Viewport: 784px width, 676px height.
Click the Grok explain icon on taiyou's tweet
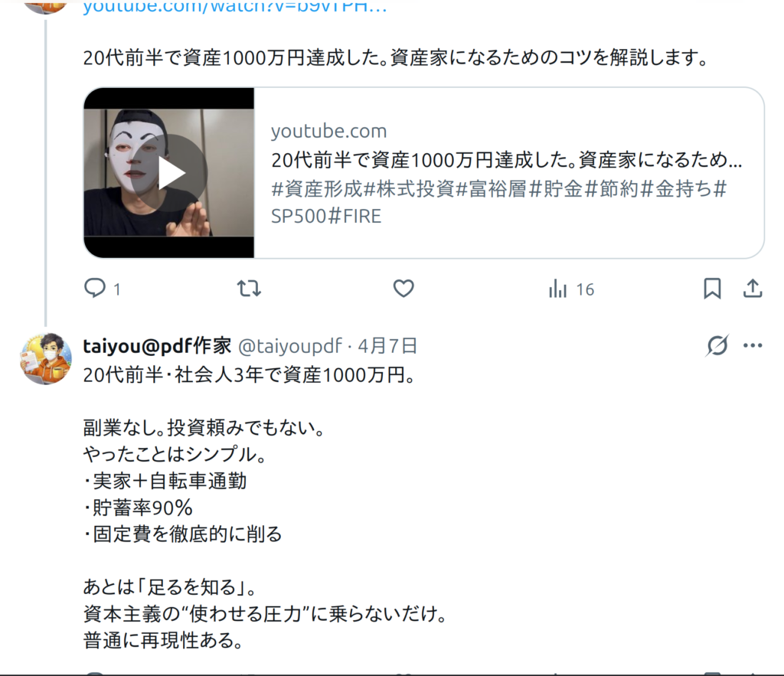click(x=717, y=345)
